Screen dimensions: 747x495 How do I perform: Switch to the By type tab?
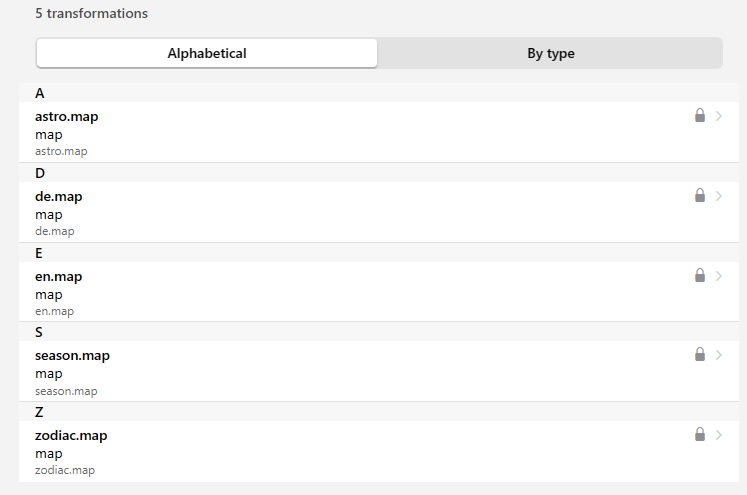coord(550,53)
